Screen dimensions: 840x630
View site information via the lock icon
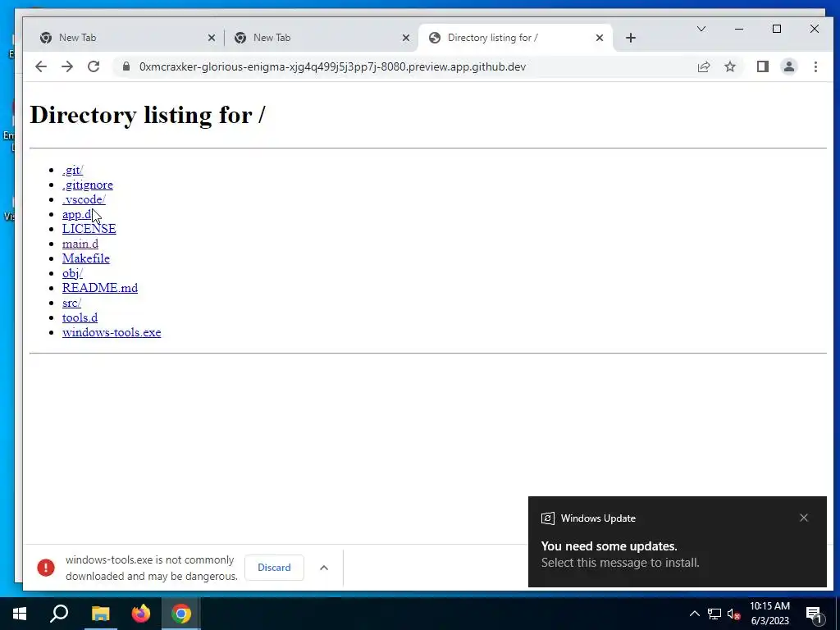[126, 66]
